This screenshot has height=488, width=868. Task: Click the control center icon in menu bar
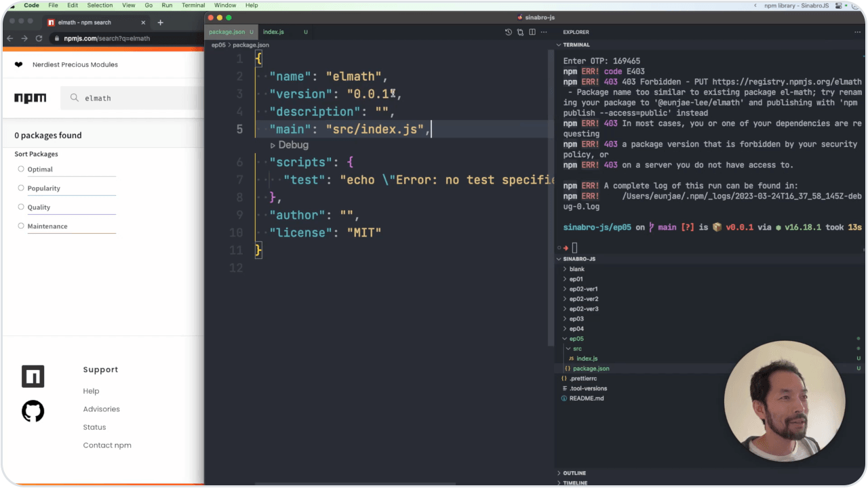click(839, 5)
